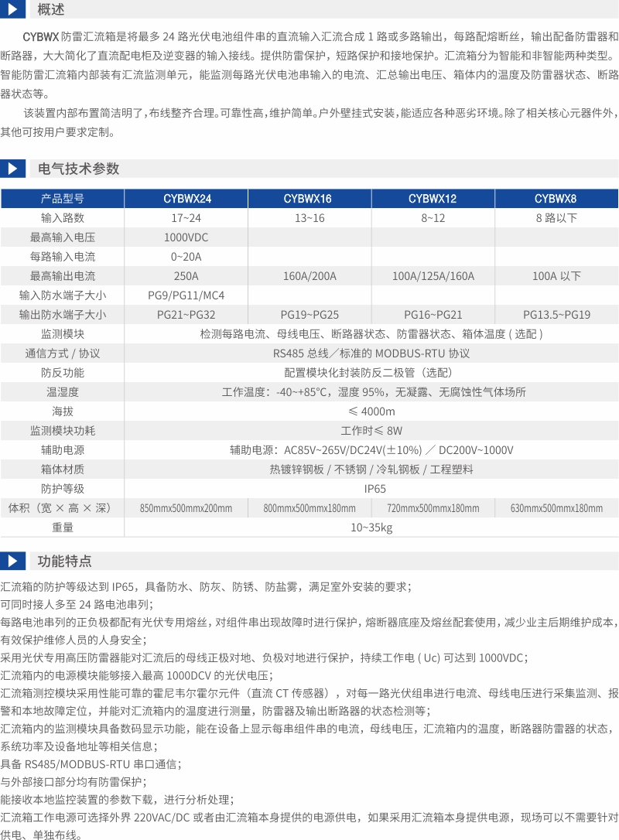Click the 160A/200A output current cell
The height and width of the screenshot is (840, 619).
tap(309, 276)
